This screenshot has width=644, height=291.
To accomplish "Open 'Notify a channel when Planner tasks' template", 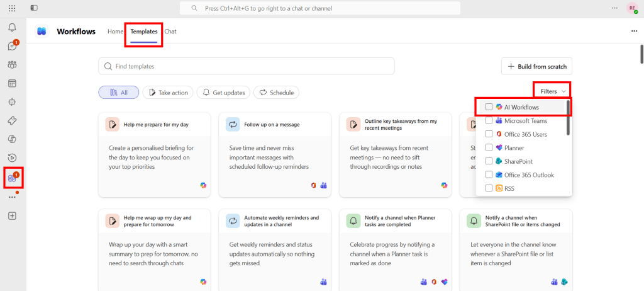I will click(396, 249).
